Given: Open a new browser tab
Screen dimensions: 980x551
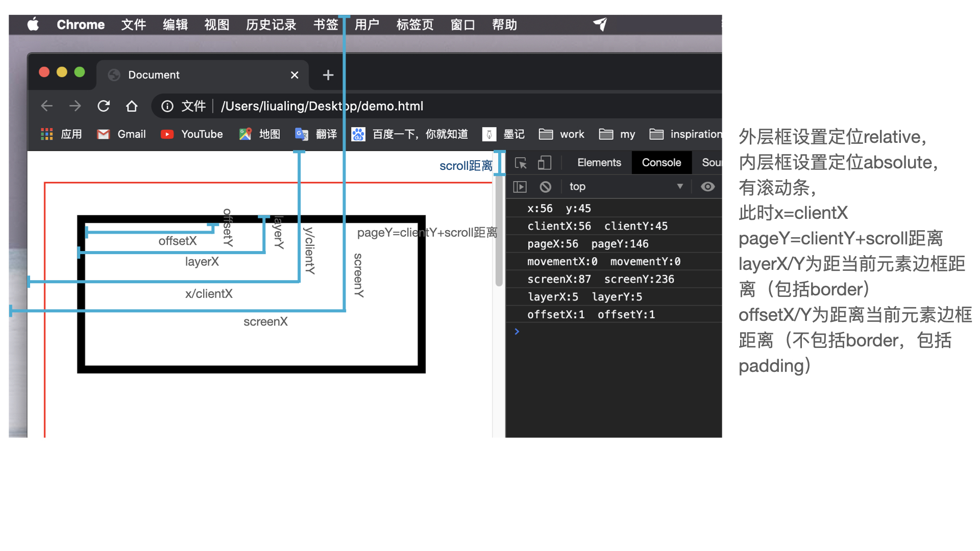Looking at the screenshot, I should pos(327,74).
